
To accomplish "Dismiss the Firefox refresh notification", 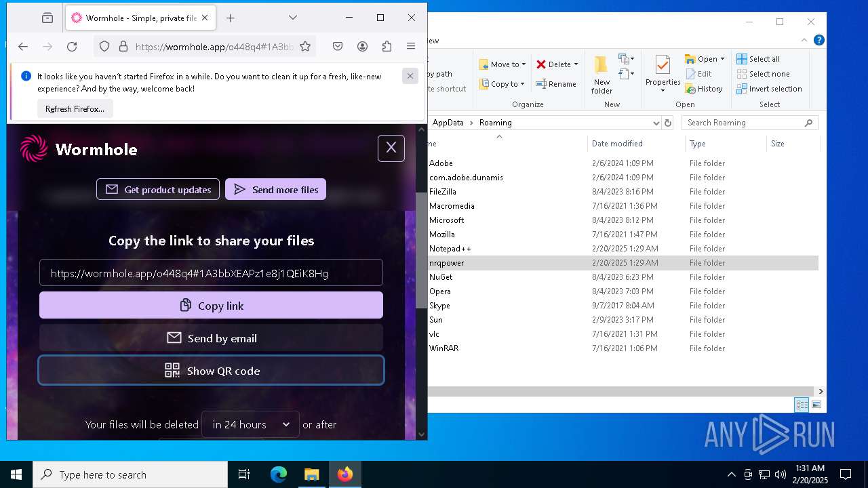I will point(410,76).
